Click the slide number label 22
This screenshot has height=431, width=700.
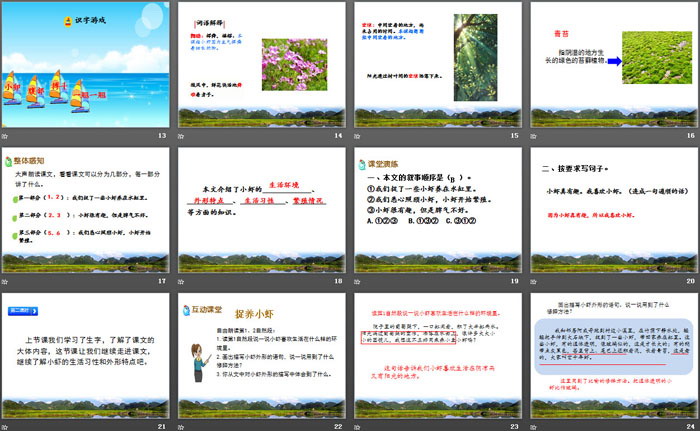[x=338, y=427]
